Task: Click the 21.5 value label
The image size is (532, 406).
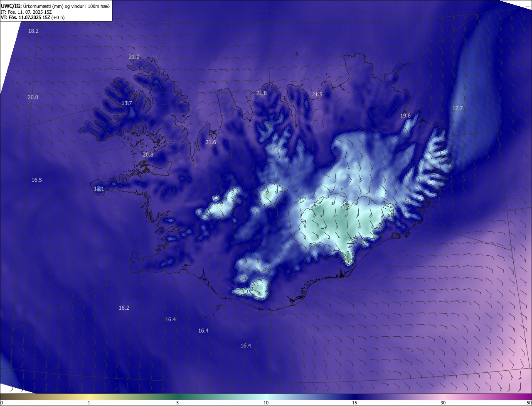Action: tap(317, 94)
